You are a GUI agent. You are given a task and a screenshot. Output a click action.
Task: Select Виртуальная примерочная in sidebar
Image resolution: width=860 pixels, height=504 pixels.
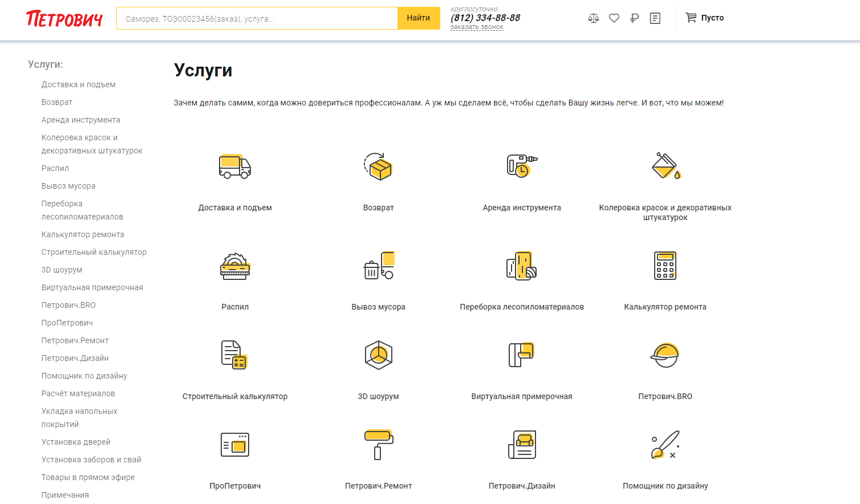(92, 287)
